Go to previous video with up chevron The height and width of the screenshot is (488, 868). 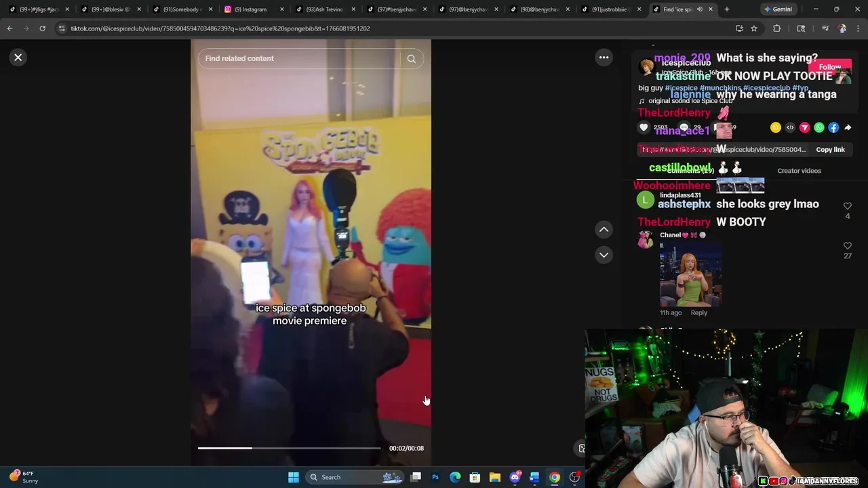tap(604, 230)
